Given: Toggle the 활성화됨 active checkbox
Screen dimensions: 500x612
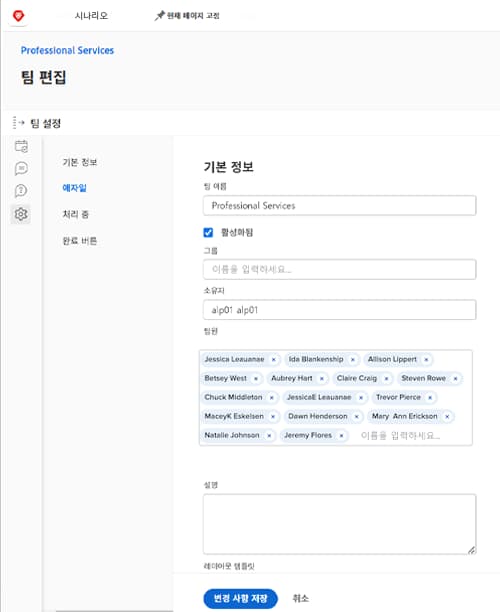Looking at the screenshot, I should coord(208,233).
